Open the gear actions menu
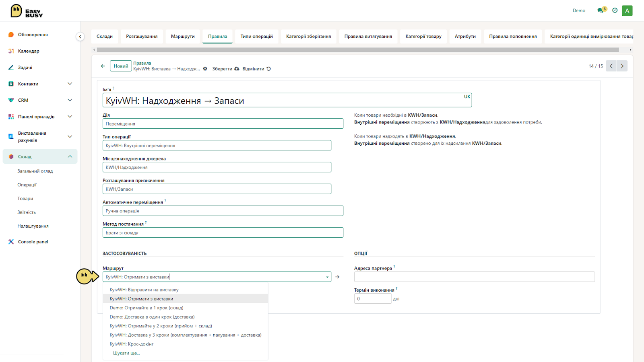644x362 pixels. tap(205, 69)
